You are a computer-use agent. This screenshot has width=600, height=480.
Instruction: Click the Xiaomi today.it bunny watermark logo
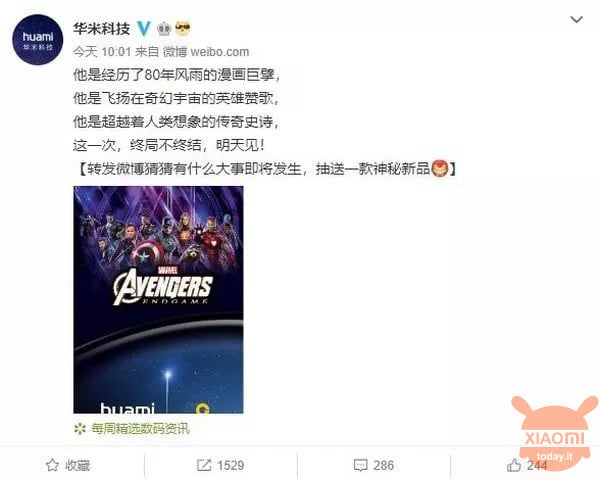[554, 433]
